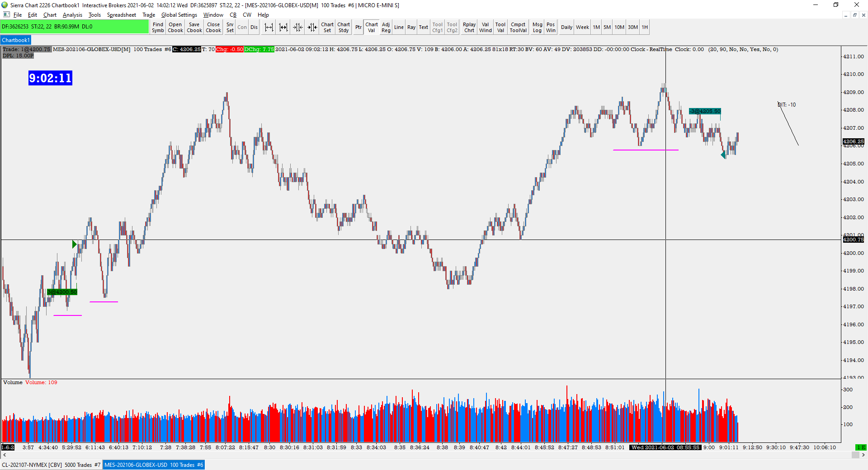Switch chart to Daily timeframe
868x470 pixels.
566,28
